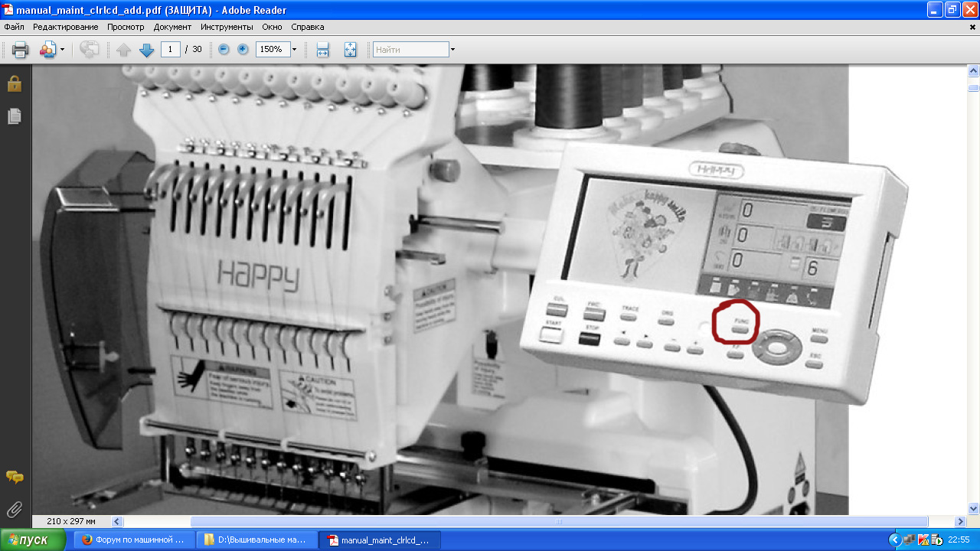Image resolution: width=980 pixels, height=551 pixels.
Task: Close the Adobe Reader window
Action: click(x=969, y=9)
